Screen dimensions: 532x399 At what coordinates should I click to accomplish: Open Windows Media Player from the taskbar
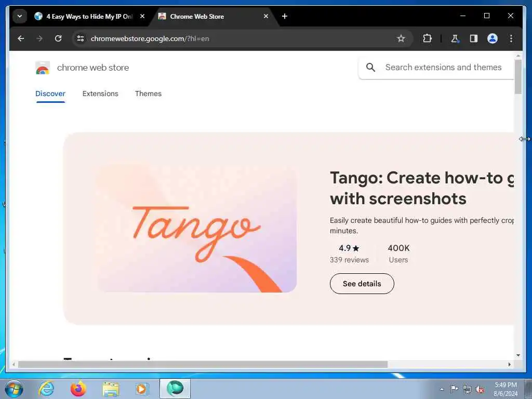tap(142, 389)
